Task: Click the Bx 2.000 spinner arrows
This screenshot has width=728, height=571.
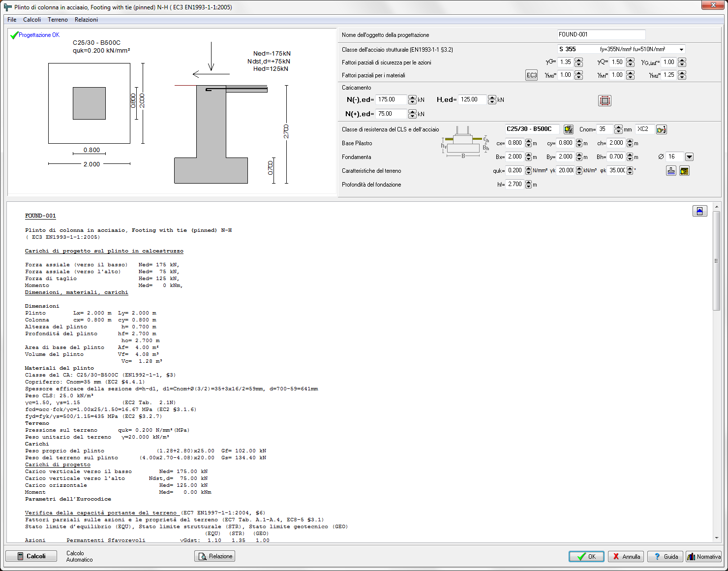Action: coord(528,157)
